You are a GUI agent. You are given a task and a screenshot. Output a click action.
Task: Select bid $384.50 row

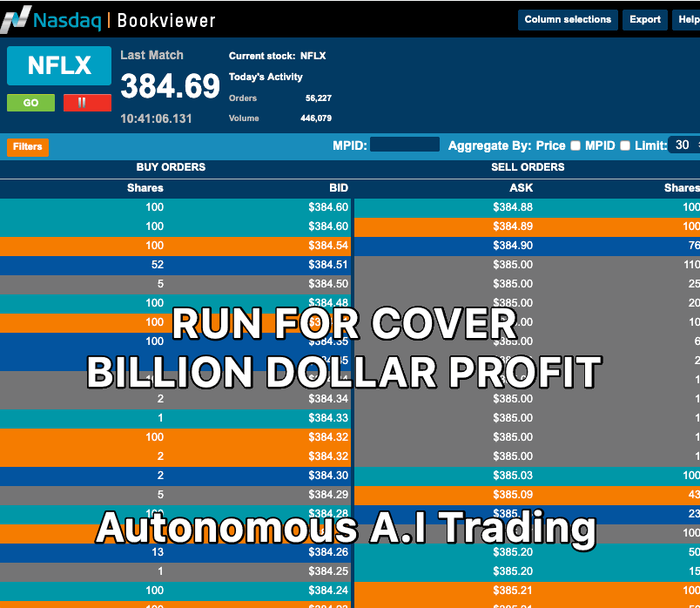(x=176, y=284)
